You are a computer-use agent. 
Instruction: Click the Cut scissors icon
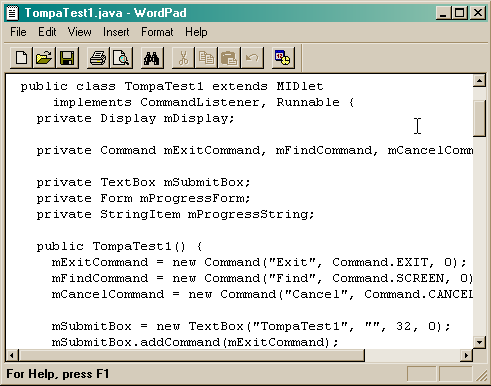[183, 58]
